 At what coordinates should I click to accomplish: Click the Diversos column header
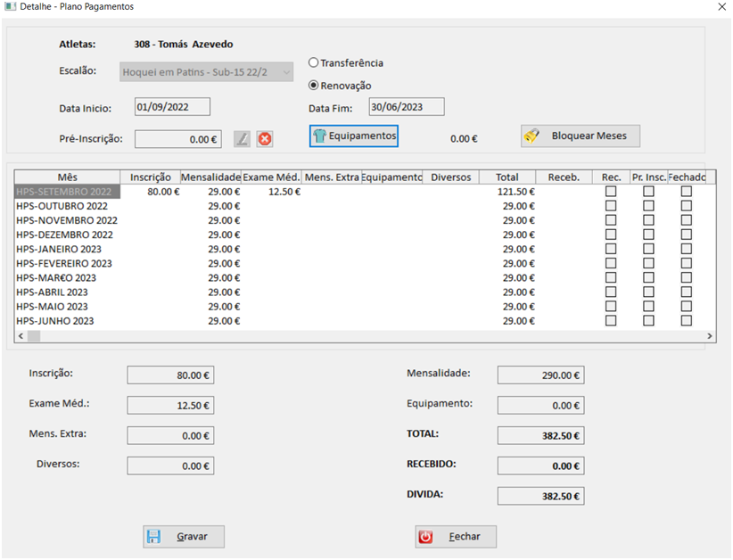tap(451, 177)
